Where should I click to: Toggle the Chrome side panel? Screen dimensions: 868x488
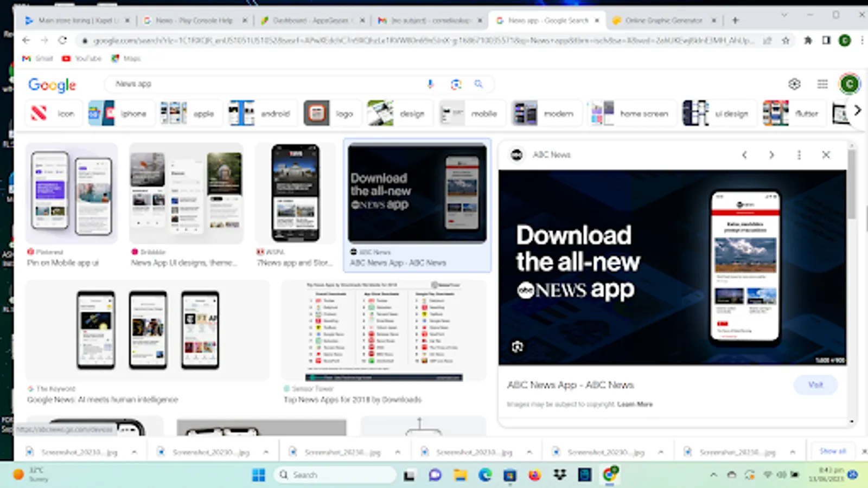point(826,41)
